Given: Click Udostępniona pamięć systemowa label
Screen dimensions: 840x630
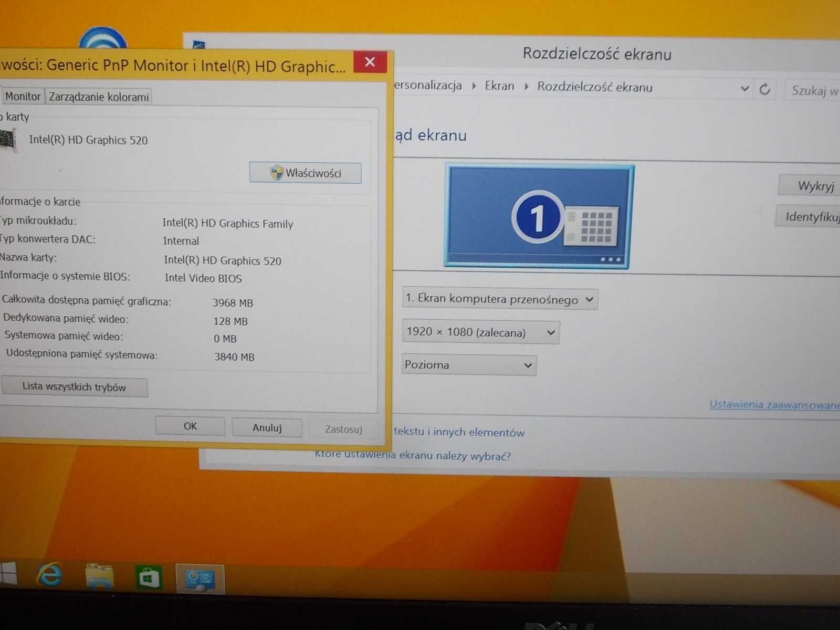Looking at the screenshot, I should pyautogui.click(x=82, y=354).
